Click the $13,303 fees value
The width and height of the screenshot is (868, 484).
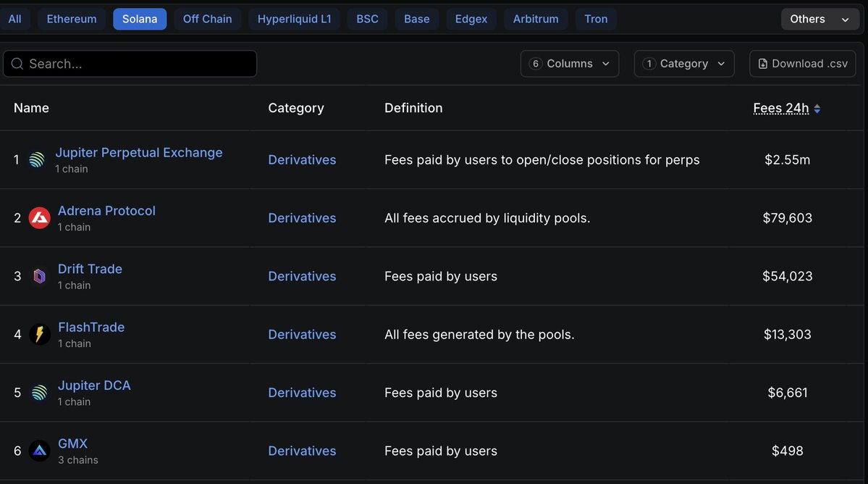(x=787, y=335)
